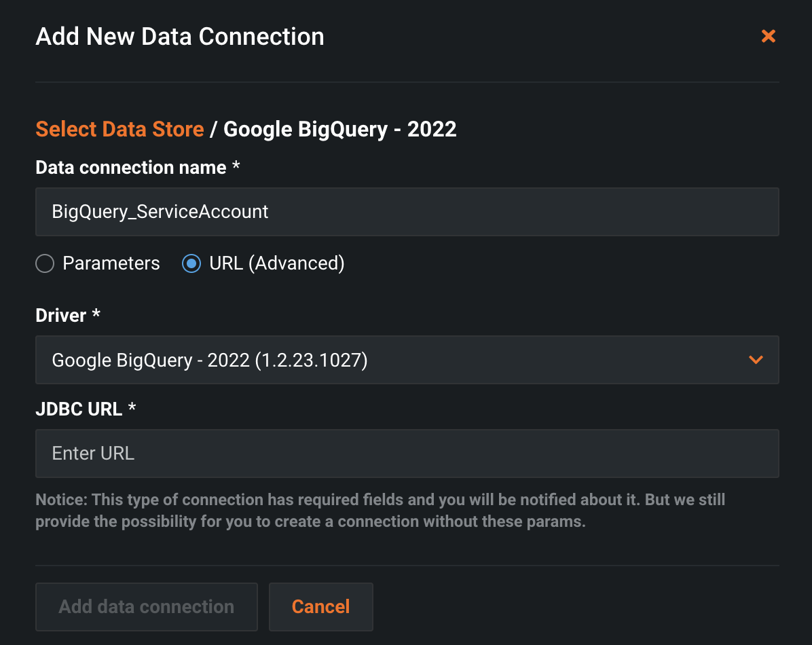Click the 'Data connection name' field label

(130, 168)
